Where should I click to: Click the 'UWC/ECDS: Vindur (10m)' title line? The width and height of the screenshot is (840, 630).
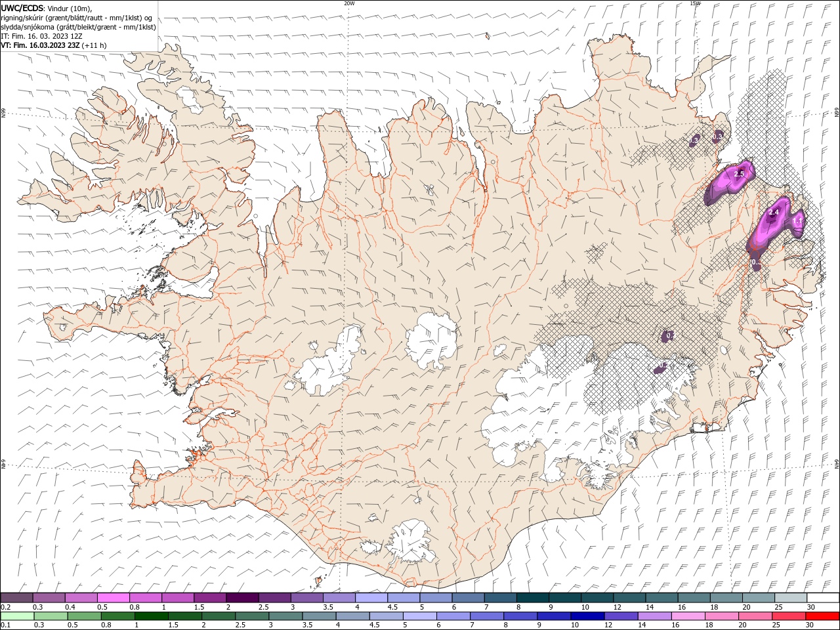pos(47,8)
